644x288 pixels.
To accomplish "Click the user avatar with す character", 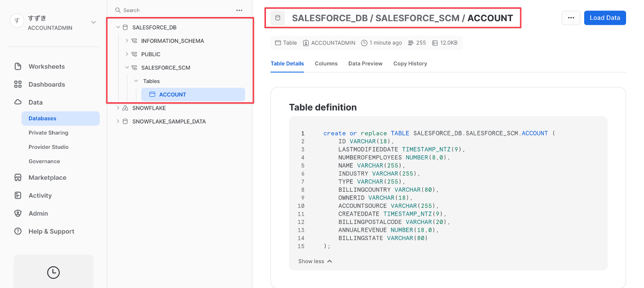I will click(17, 21).
